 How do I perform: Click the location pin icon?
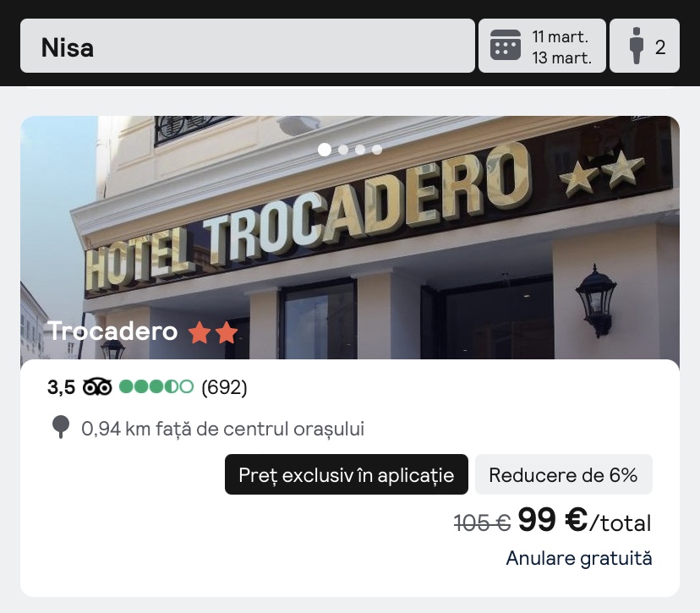[x=61, y=427]
